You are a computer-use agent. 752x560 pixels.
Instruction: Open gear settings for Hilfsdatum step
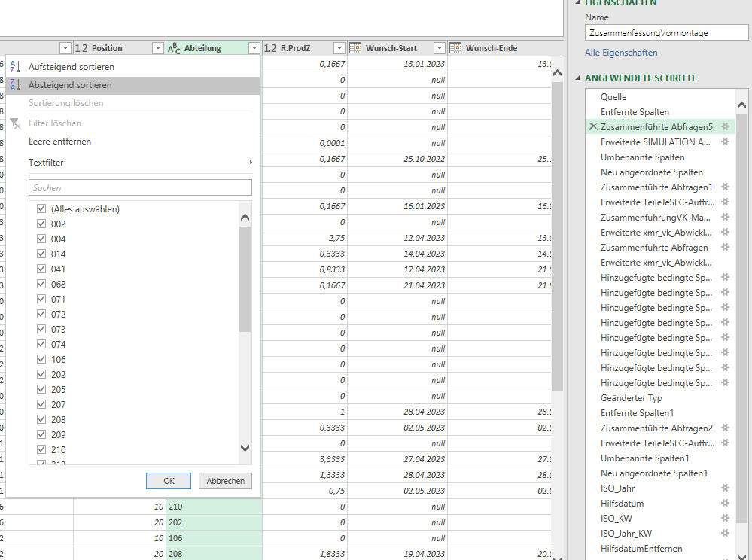coord(725,503)
